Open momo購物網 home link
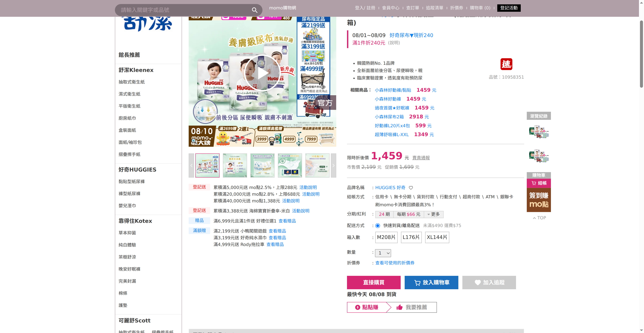Viewport: 644px width, 333px height. click(x=282, y=8)
